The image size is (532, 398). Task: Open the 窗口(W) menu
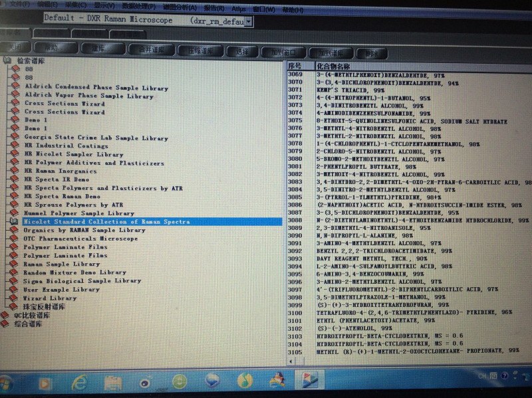[264, 9]
